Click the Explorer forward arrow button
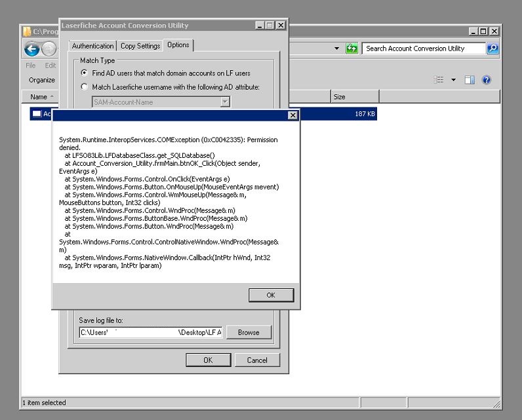Image resolution: width=522 pixels, height=420 pixels. (49, 49)
